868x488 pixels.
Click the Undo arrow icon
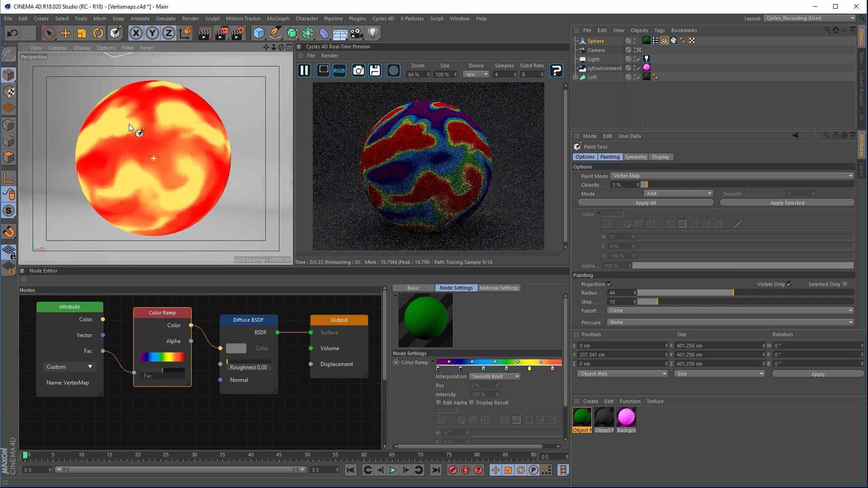[x=12, y=33]
